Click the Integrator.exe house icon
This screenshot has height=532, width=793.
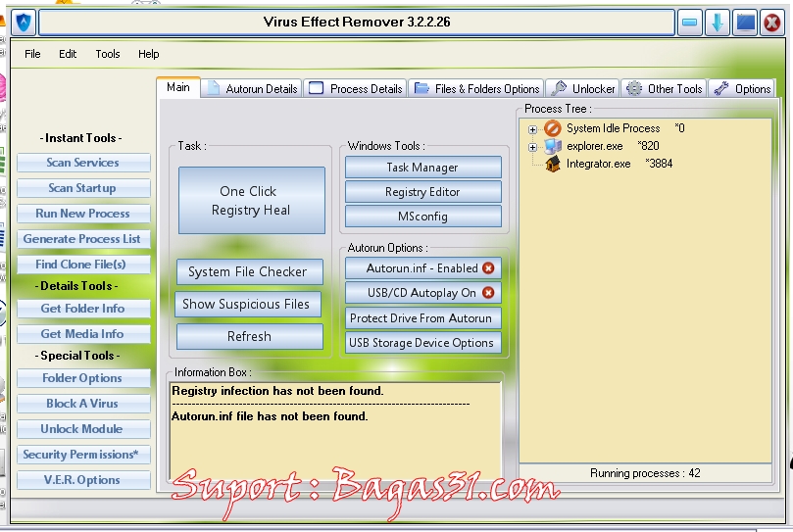(552, 164)
